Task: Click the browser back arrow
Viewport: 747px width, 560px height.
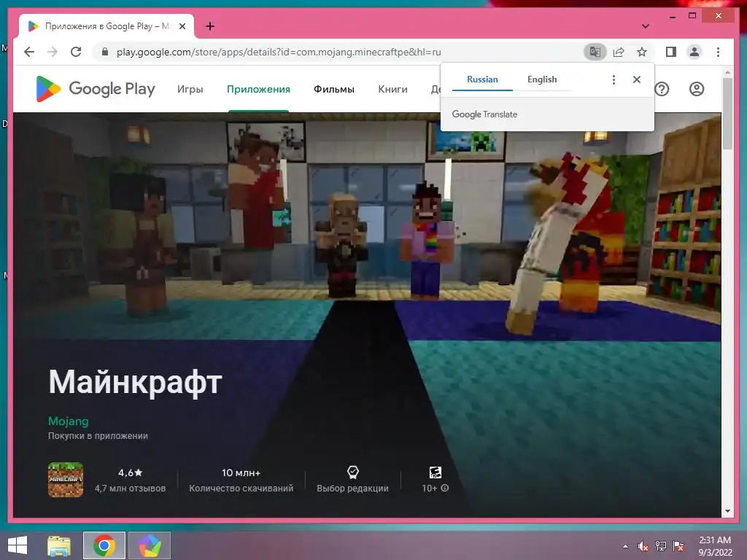Action: (29, 52)
